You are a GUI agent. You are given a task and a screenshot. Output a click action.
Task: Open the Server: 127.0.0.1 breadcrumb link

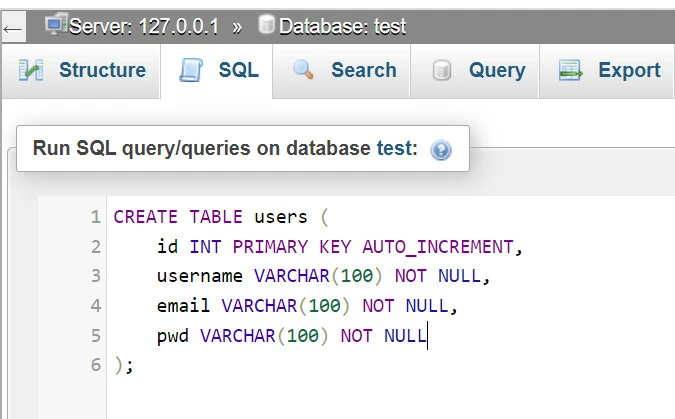coord(143,26)
